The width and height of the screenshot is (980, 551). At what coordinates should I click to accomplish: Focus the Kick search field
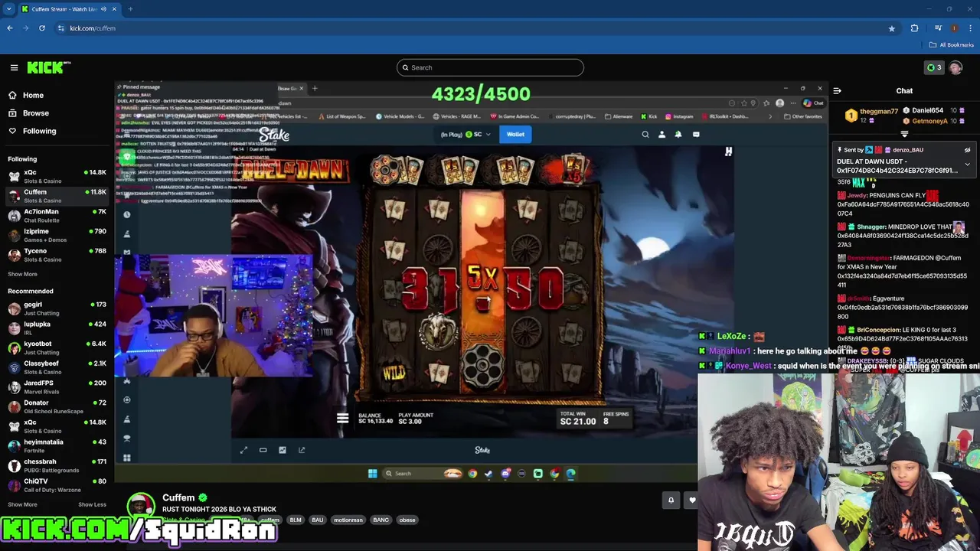(490, 67)
